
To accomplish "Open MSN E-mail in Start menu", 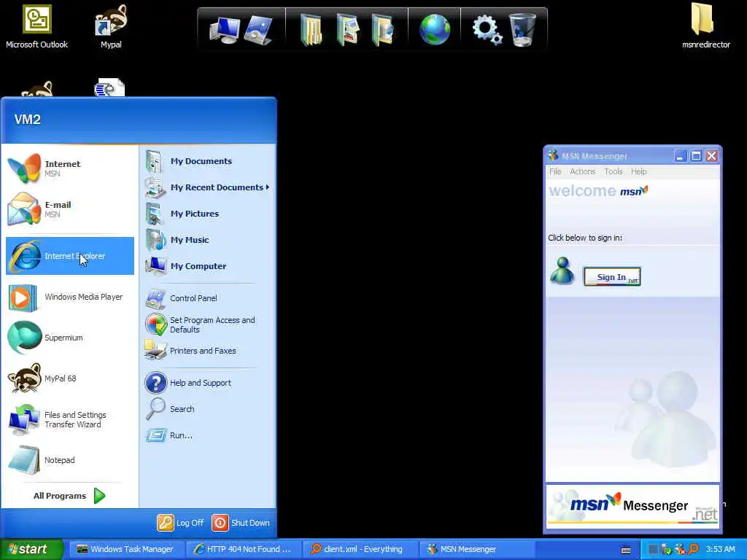I will pos(70,209).
